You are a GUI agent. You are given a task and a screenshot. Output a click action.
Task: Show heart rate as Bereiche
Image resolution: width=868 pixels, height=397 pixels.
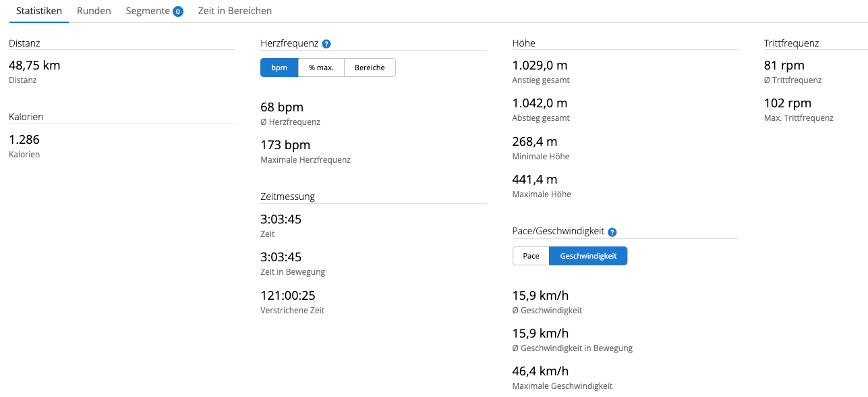point(370,68)
